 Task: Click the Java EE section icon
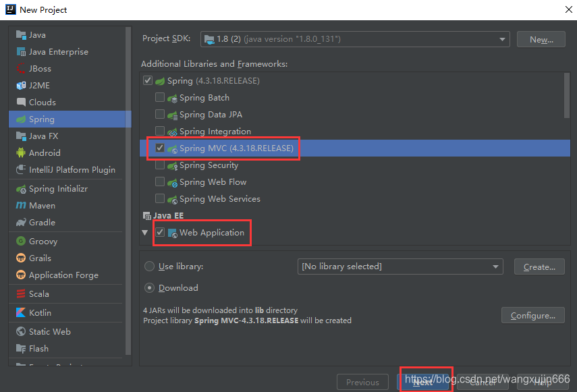click(x=147, y=215)
